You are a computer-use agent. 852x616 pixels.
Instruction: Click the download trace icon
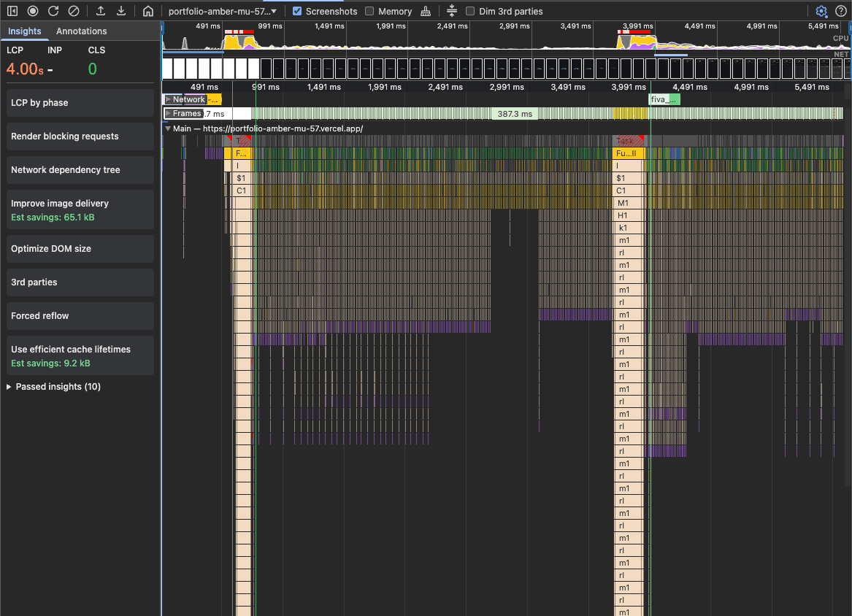coord(121,11)
